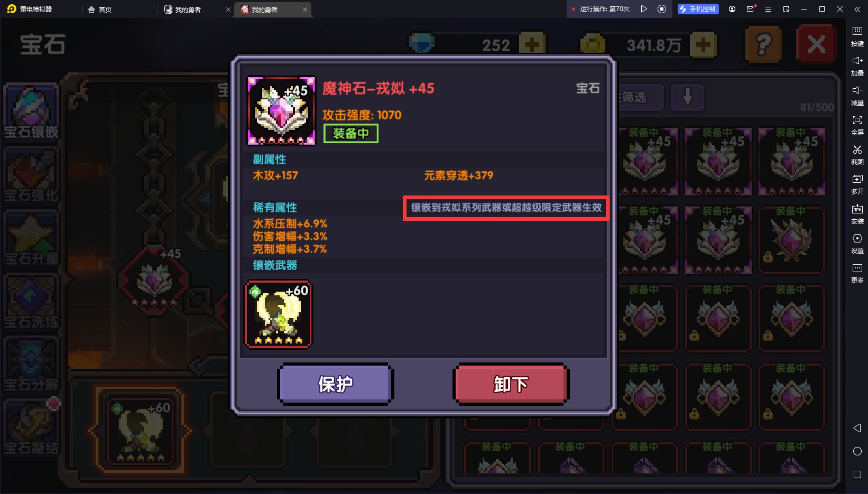Expand the 更多 more options
Screen dimensions: 868x494
click(857, 273)
